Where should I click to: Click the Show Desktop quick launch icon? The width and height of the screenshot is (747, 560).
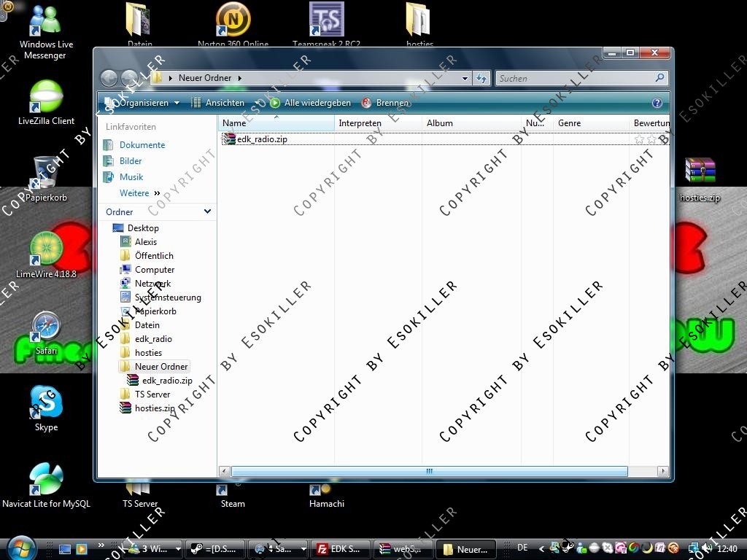[x=65, y=549]
